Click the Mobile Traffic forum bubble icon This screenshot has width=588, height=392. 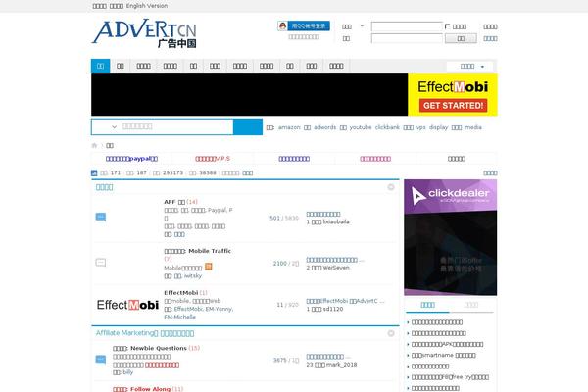[x=101, y=263]
